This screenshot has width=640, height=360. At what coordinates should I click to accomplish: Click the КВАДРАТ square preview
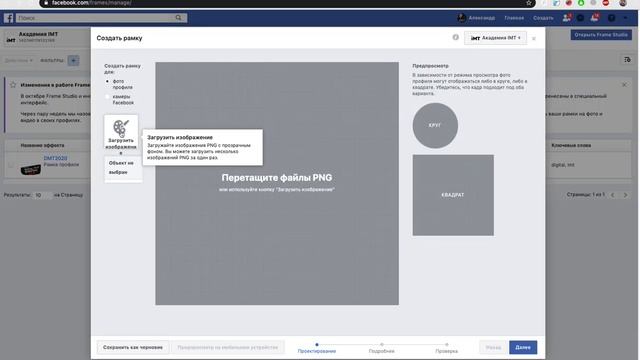pos(453,195)
